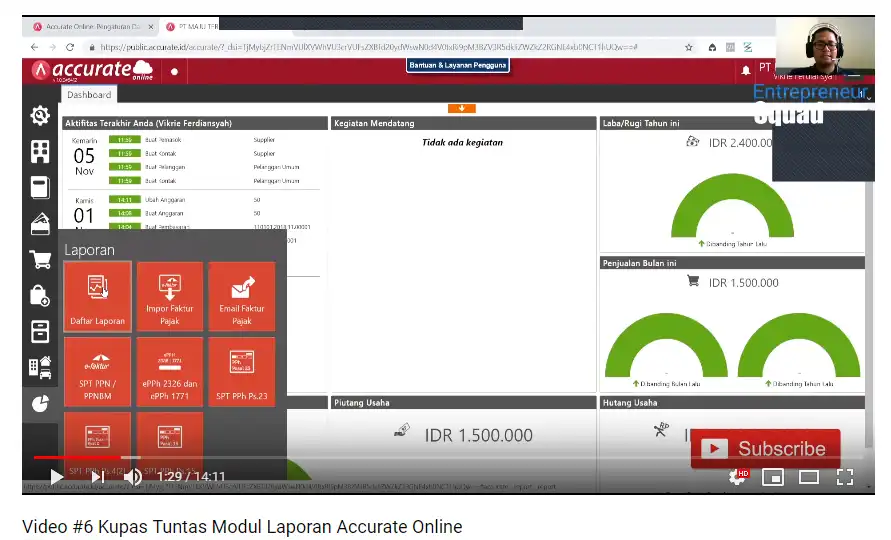The image size is (891, 540).
Task: Click the Penjualan Bulan ini panel header
Action: click(x=732, y=263)
